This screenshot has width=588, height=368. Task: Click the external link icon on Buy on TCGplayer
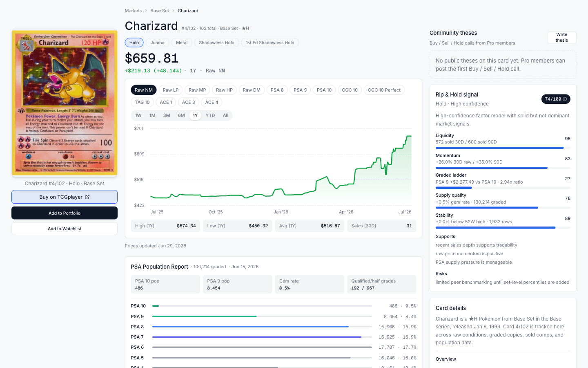[87, 197]
